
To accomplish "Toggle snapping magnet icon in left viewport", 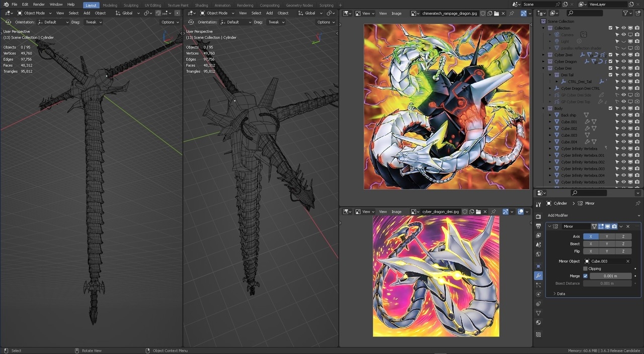I will click(x=158, y=13).
